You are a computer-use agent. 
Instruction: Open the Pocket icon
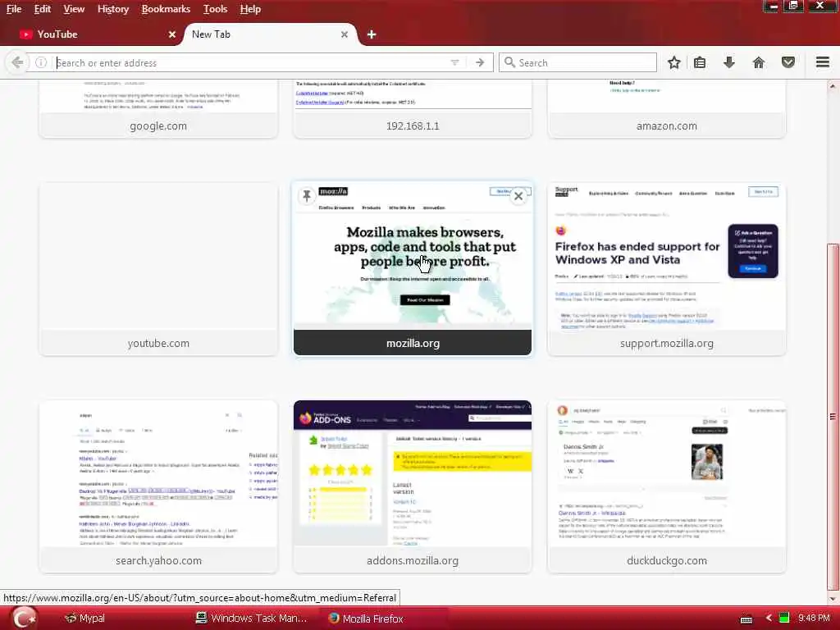tap(788, 62)
